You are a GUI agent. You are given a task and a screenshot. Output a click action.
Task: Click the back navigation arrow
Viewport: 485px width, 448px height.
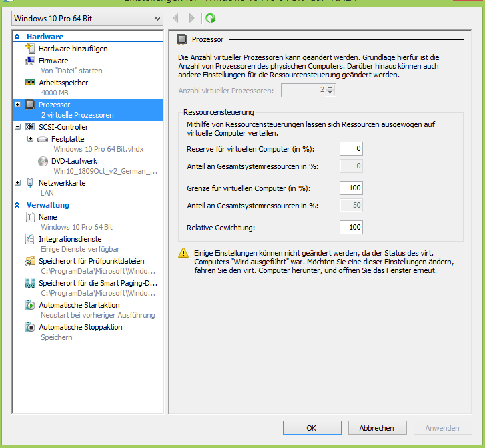176,18
